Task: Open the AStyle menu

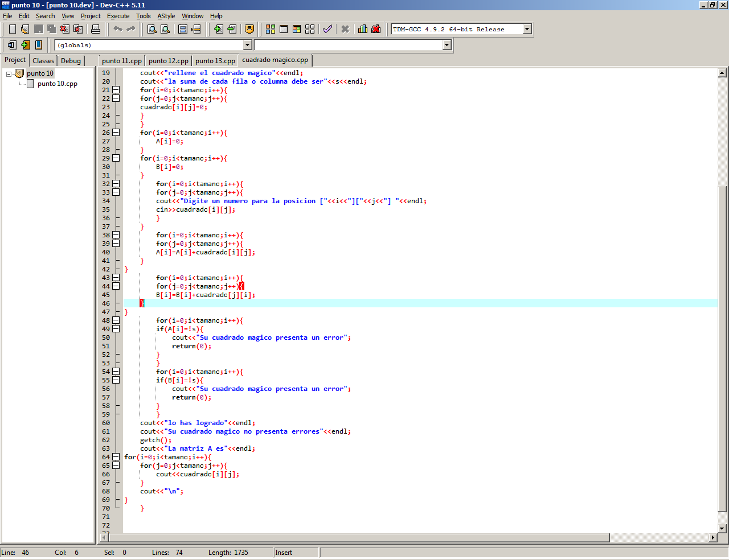Action: (166, 16)
